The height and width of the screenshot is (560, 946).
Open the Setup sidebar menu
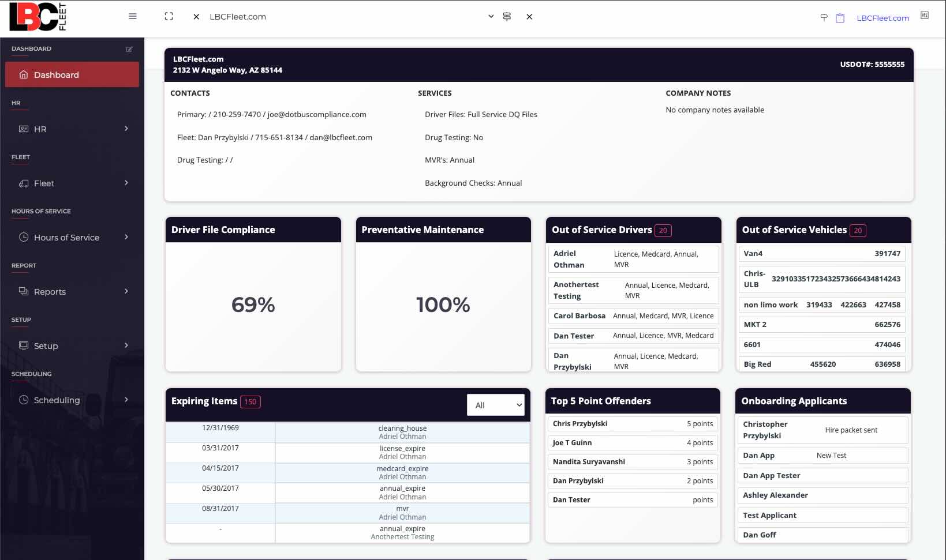pyautogui.click(x=72, y=345)
